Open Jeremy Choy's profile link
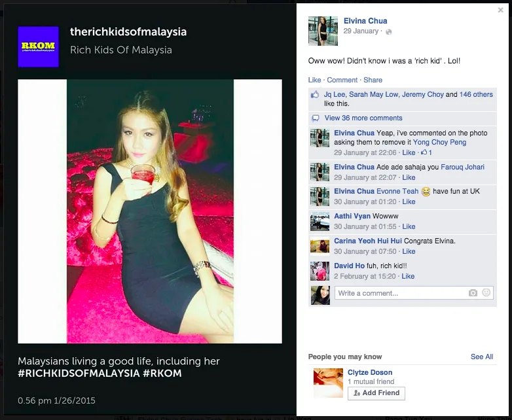The image size is (512, 420). tap(423, 94)
